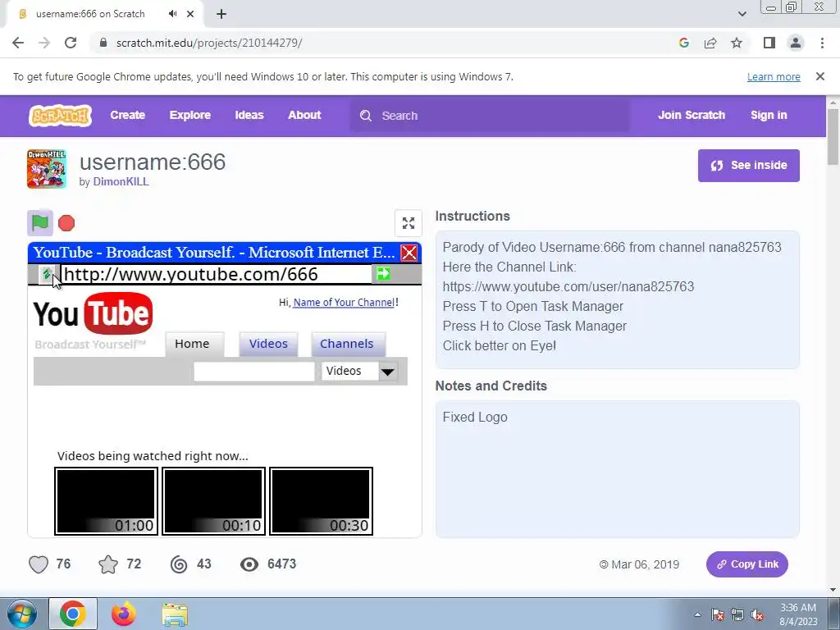840x630 pixels.
Task: Click the Action Center flag tray icon
Action: [x=718, y=614]
